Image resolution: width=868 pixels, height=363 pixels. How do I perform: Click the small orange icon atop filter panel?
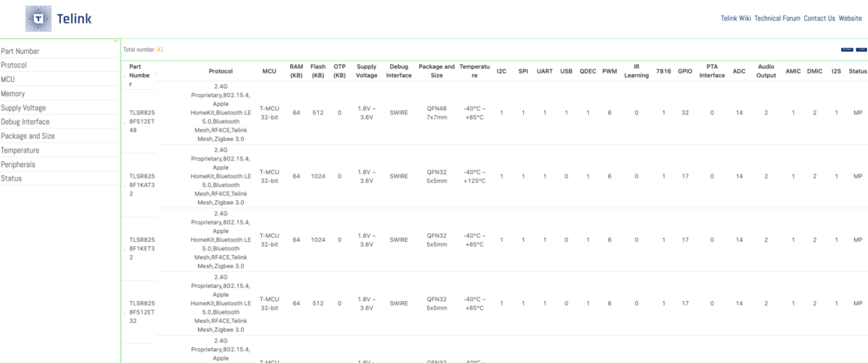(x=117, y=41)
